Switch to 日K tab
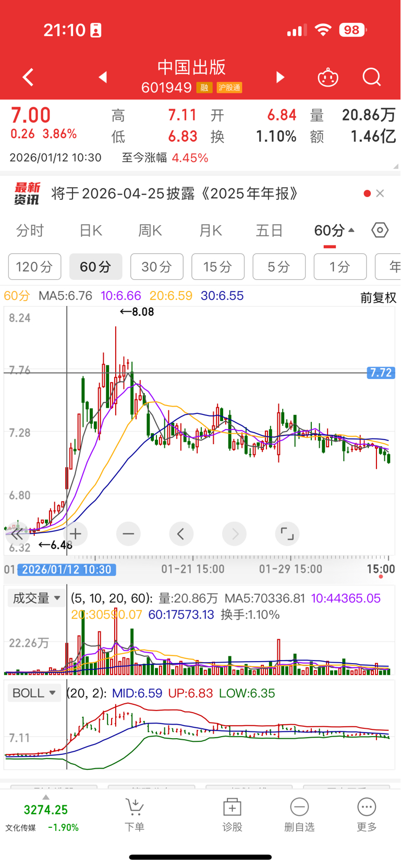Viewport: 401px width, 868px height. (91, 230)
